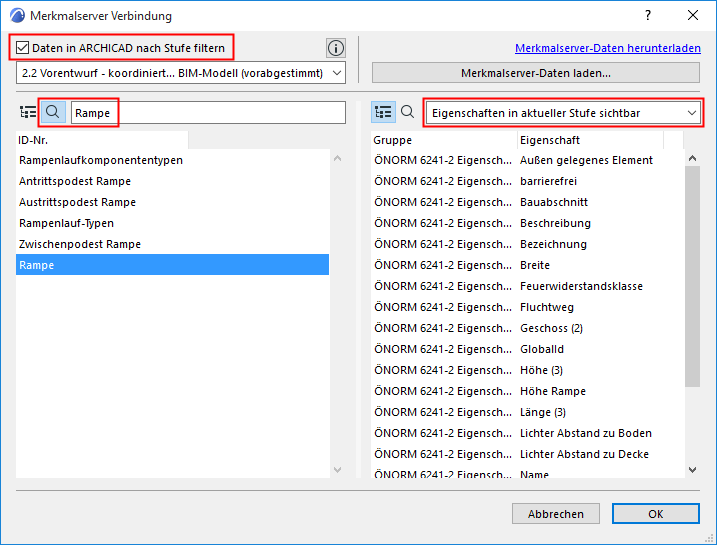Select 'Zwischenpodest Rampe' list item
Viewport: 717px width, 545px height.
80,244
